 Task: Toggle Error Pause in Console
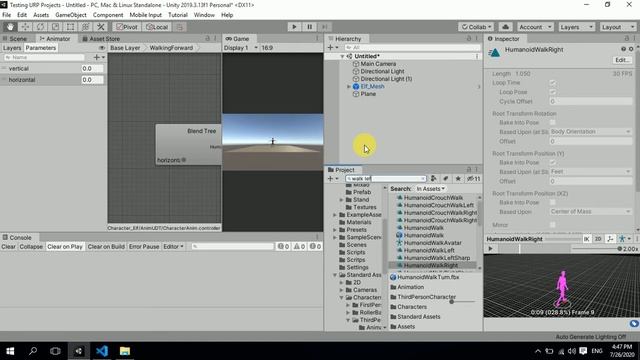pyautogui.click(x=144, y=247)
